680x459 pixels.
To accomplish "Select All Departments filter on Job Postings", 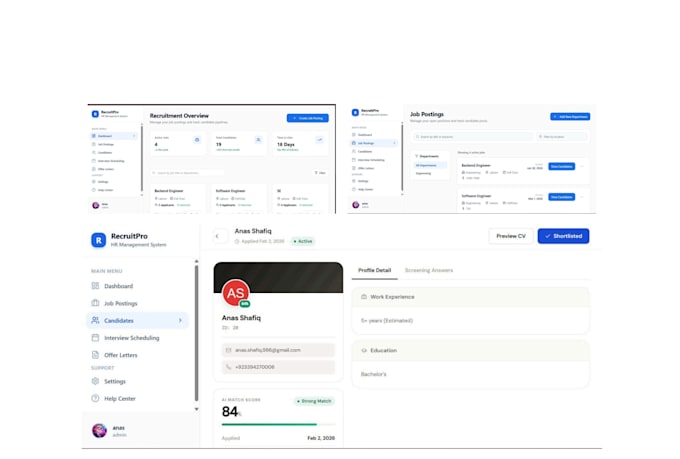I will (x=430, y=165).
